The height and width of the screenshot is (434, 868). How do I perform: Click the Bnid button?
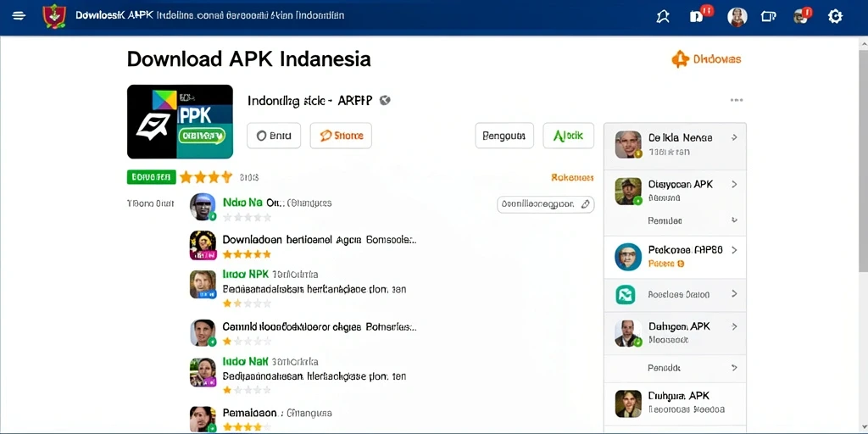[274, 136]
